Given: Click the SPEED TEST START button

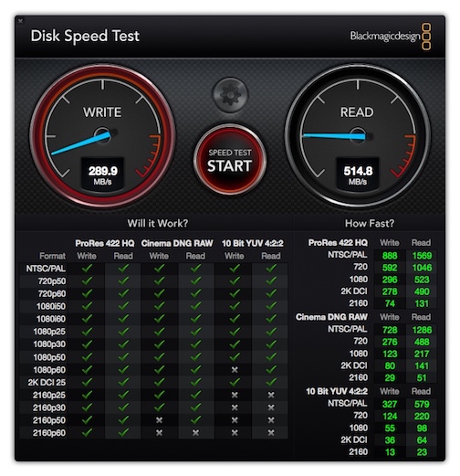Looking at the screenshot, I should pos(230,160).
